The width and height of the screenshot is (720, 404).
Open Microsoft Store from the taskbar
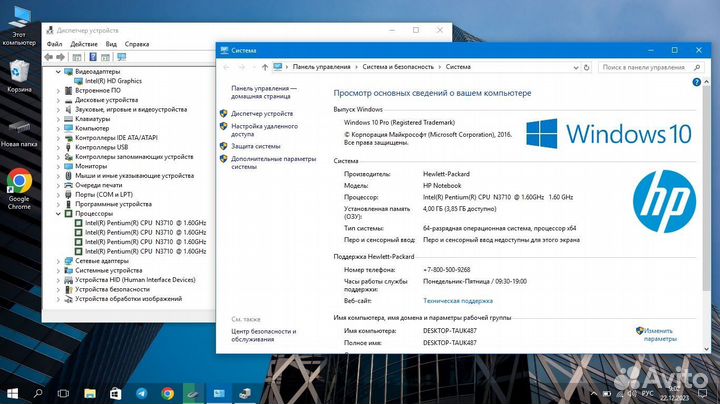pos(115,393)
